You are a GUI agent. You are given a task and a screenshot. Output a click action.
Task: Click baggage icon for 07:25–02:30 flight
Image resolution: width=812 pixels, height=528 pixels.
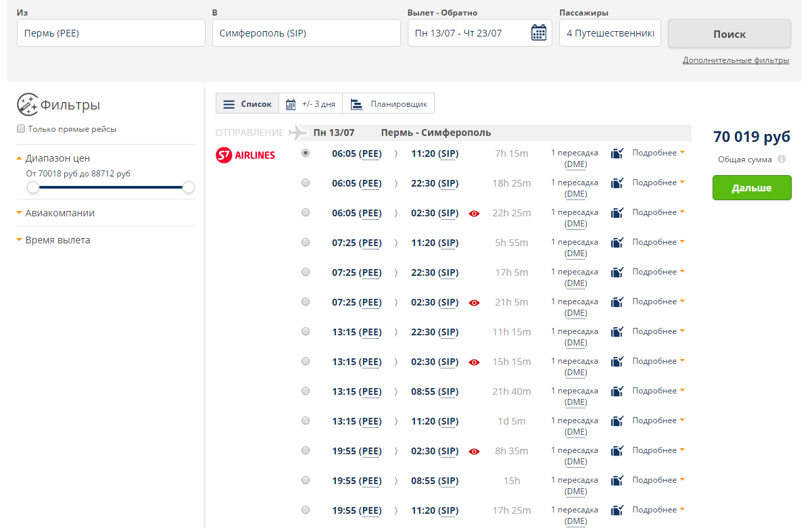pos(617,302)
